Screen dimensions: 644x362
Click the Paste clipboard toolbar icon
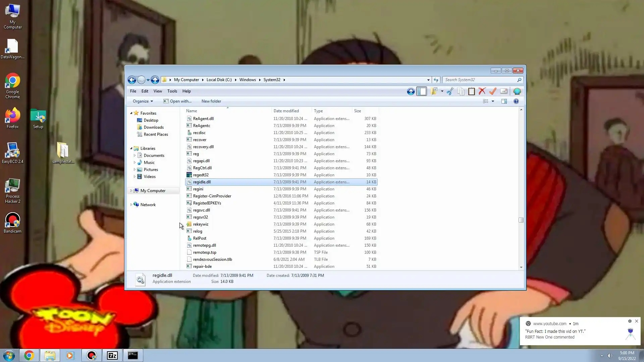(x=471, y=91)
